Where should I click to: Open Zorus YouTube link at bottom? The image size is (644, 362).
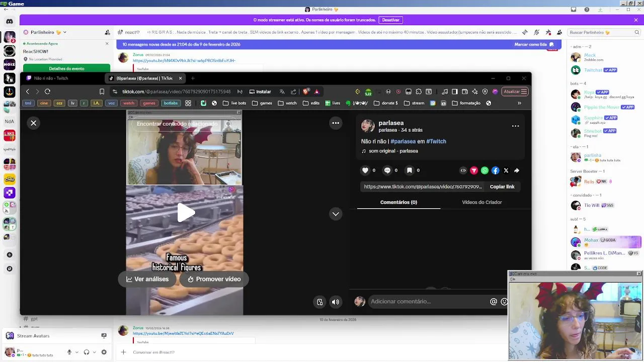(183, 333)
